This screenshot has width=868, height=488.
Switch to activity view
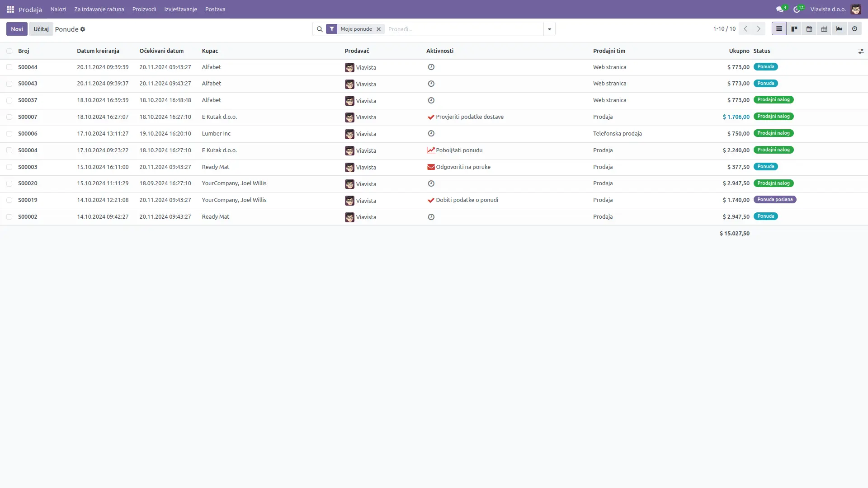coord(854,28)
